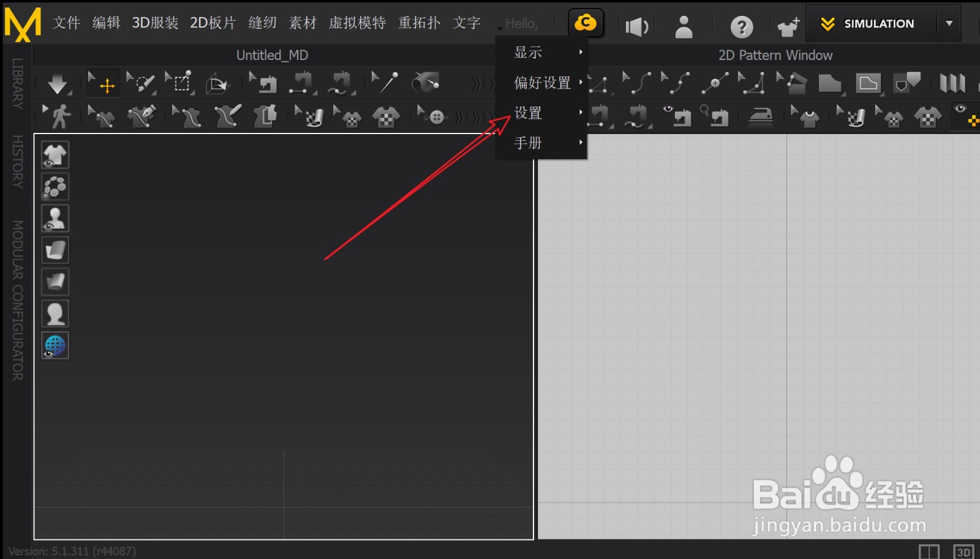Pick Free Sewing tool in 3D toolbar
This screenshot has height=559, width=980.
click(x=341, y=83)
